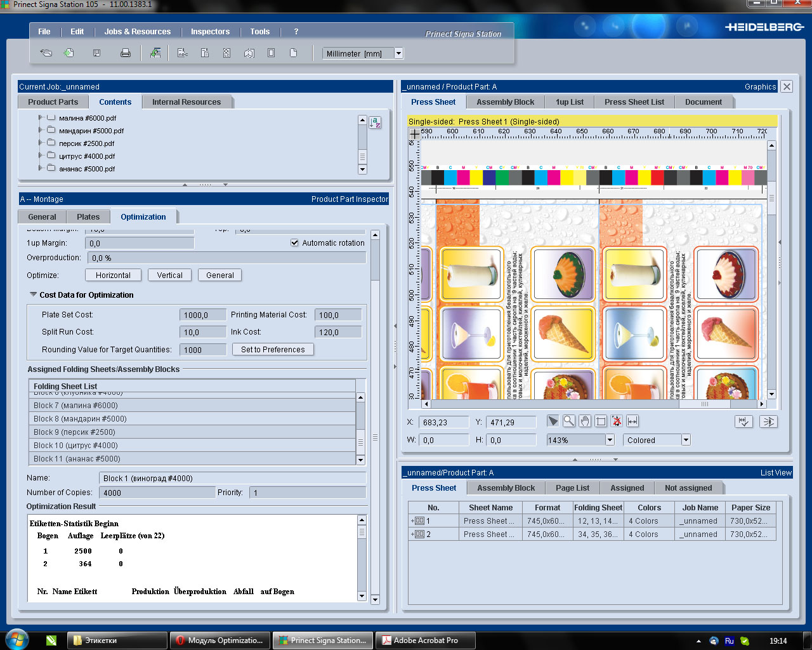The height and width of the screenshot is (650, 812).
Task: Open the Jobs & Resources menu
Action: pos(137,31)
